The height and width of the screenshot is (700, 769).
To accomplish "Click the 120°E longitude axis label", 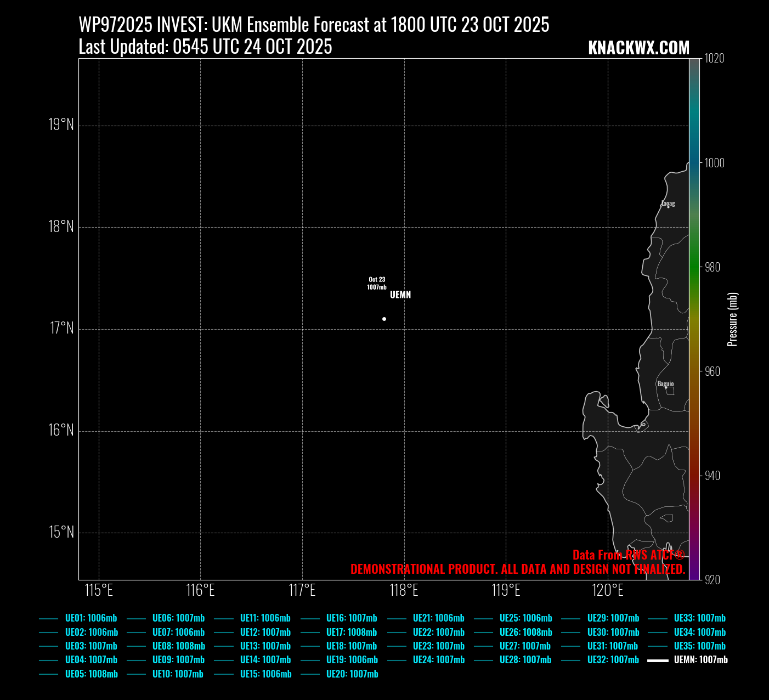I will click(608, 590).
